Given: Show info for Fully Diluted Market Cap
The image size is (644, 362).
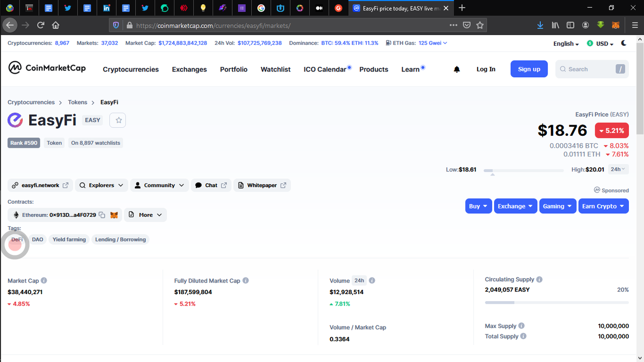Looking at the screenshot, I should pyautogui.click(x=246, y=281).
